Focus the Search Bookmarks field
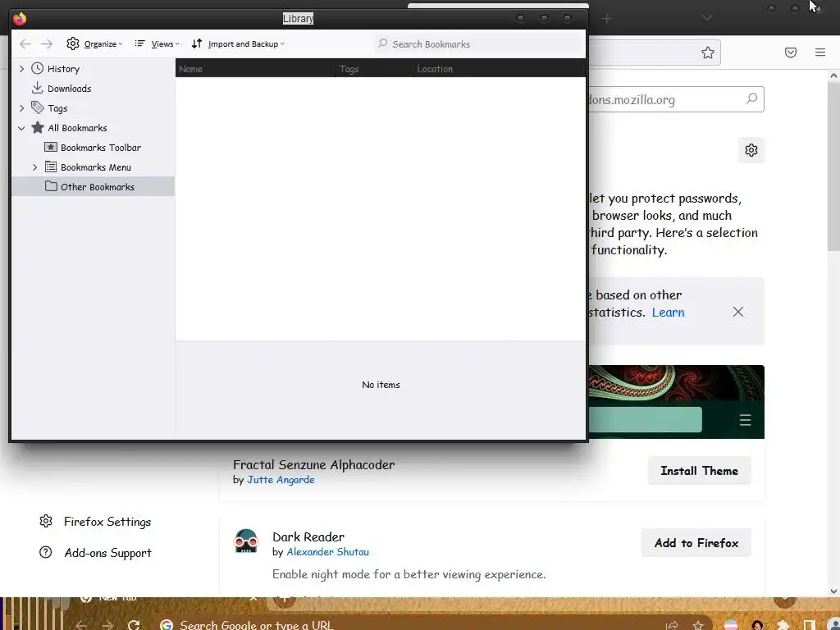 click(479, 44)
